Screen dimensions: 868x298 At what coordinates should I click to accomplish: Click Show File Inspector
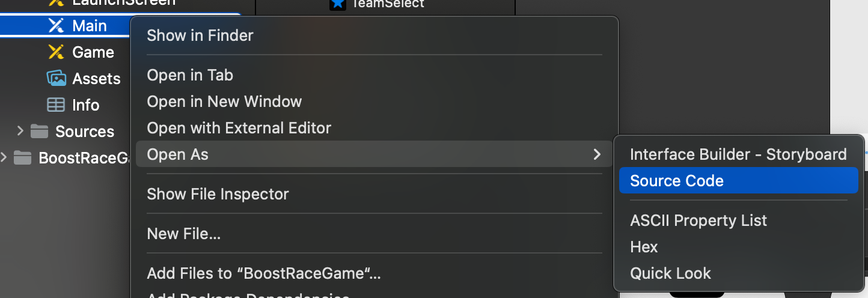click(218, 194)
